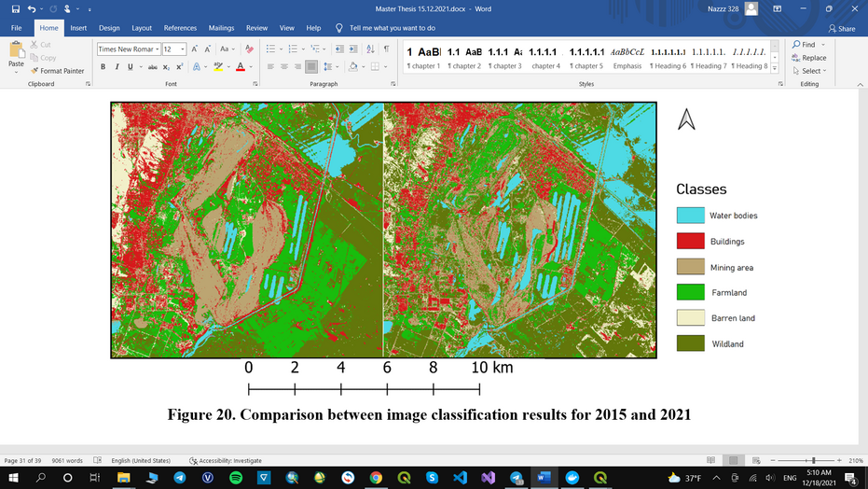Screen dimensions: 868x489
Task: Click the Save icon in quick access toolbar
Action: click(16, 9)
